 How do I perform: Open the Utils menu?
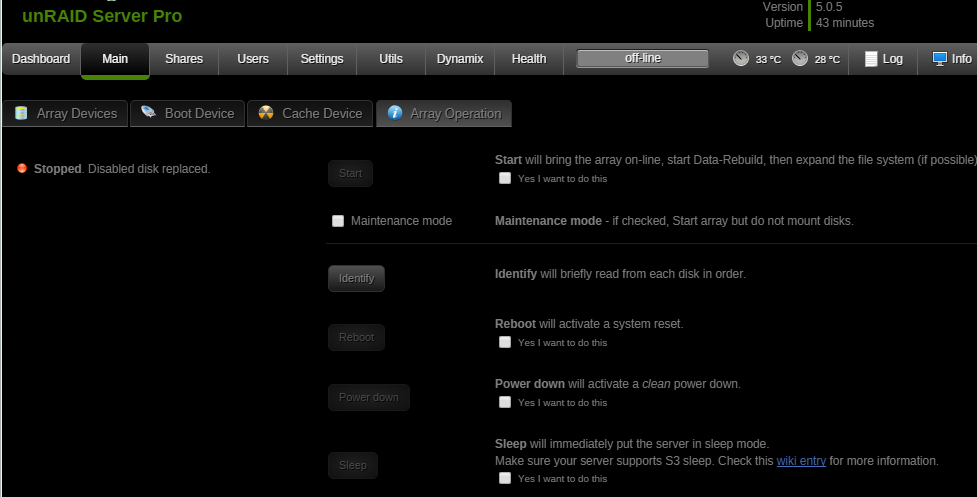pyautogui.click(x=391, y=59)
